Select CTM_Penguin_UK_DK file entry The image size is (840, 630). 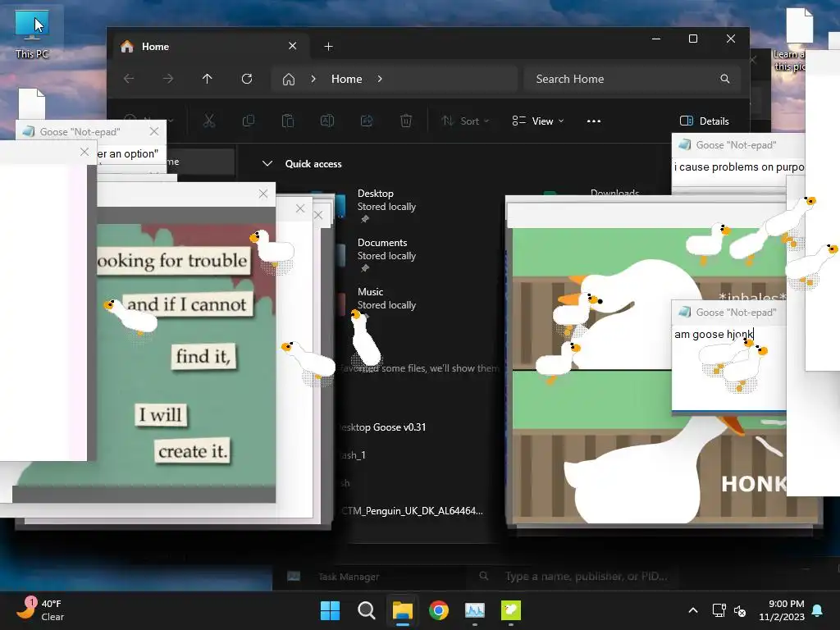tap(413, 510)
